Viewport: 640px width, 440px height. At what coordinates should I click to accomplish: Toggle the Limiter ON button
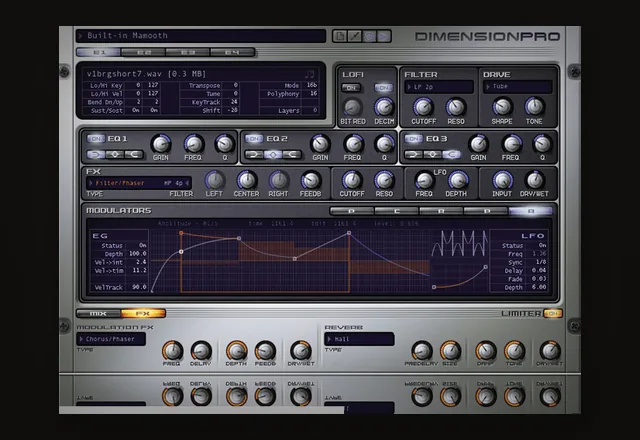(x=552, y=313)
